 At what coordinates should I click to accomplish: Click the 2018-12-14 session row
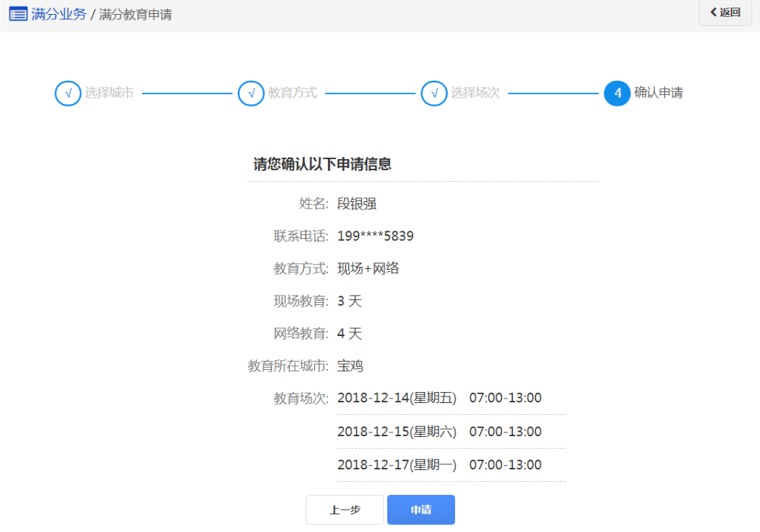coord(439,398)
